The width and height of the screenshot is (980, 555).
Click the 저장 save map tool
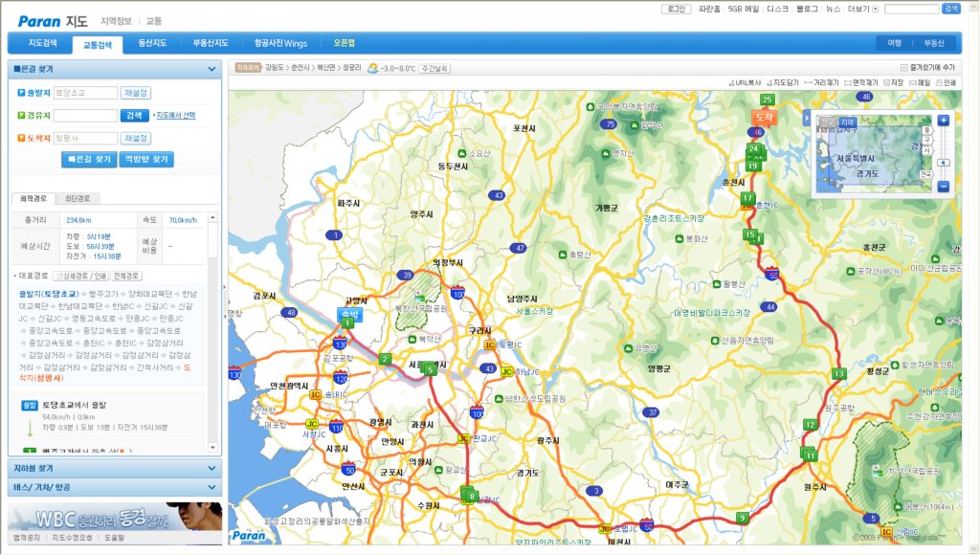click(x=893, y=83)
